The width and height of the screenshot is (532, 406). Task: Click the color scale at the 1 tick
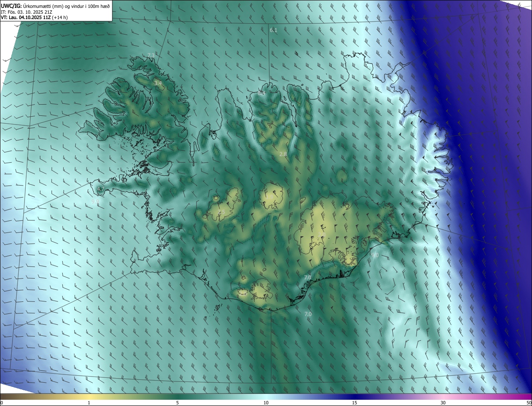[89, 403]
